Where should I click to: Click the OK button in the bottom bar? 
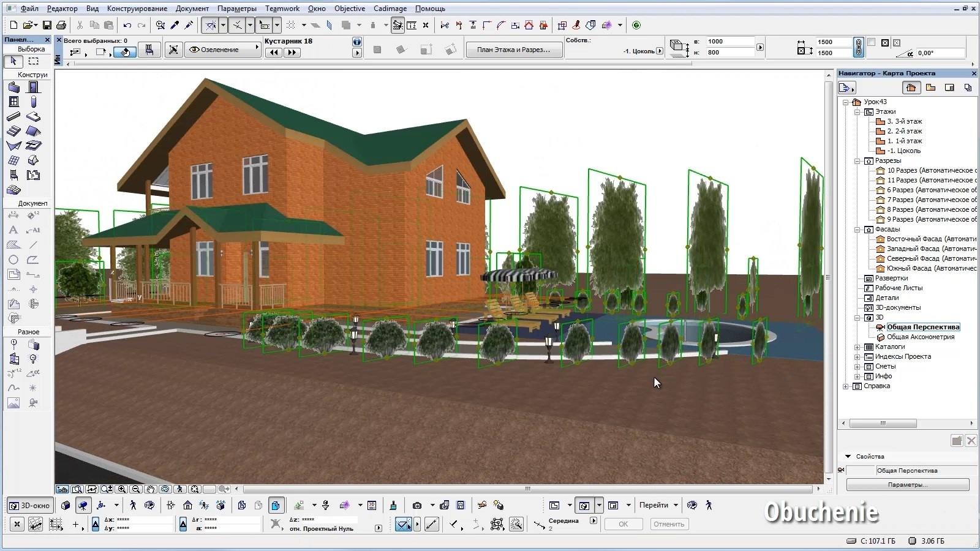tap(624, 524)
